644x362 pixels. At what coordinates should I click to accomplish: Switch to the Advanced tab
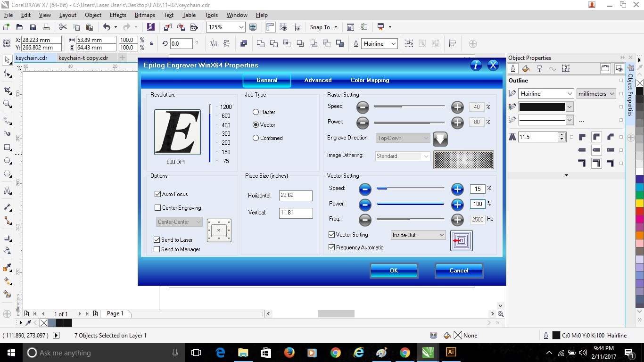[318, 80]
